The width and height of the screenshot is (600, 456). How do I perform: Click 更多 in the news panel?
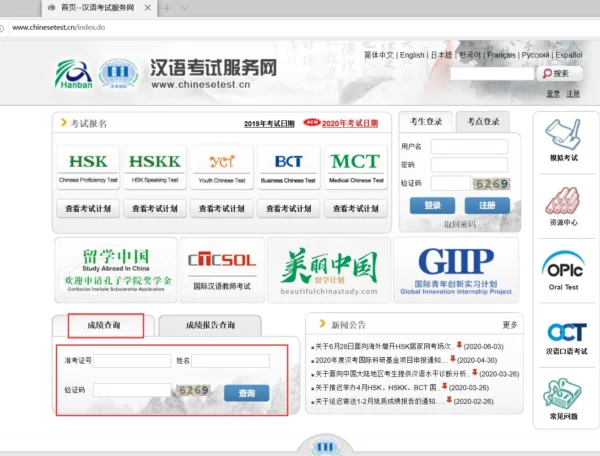pyautogui.click(x=510, y=325)
